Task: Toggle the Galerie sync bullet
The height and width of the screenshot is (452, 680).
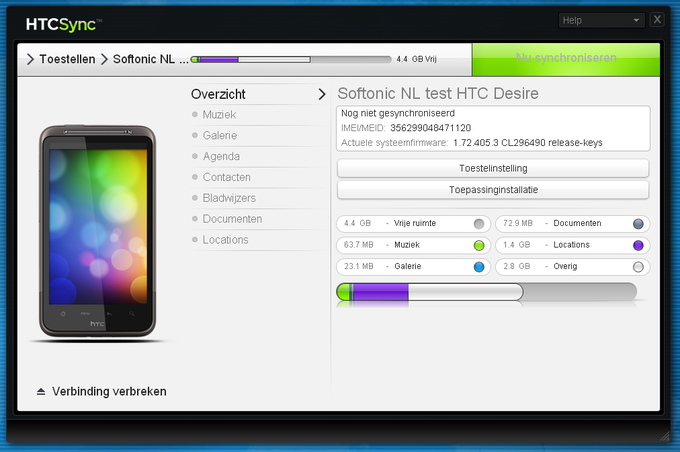Action: pyautogui.click(x=195, y=135)
